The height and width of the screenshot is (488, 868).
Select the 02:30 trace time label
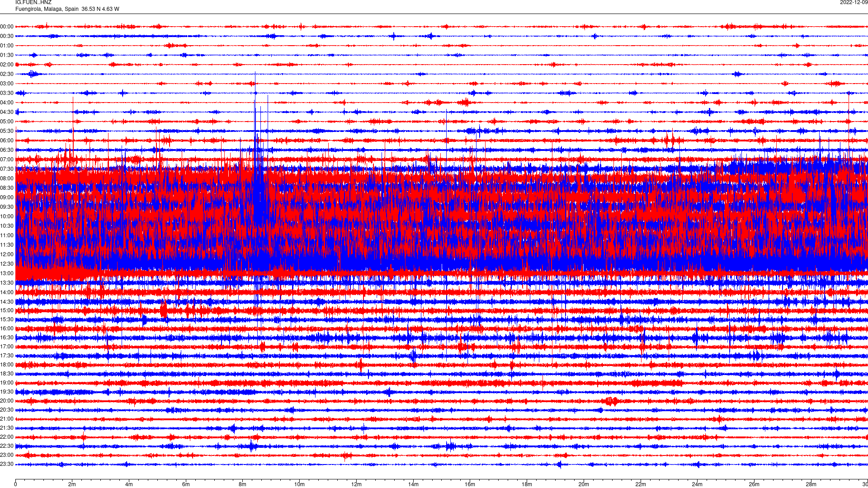pos(7,74)
